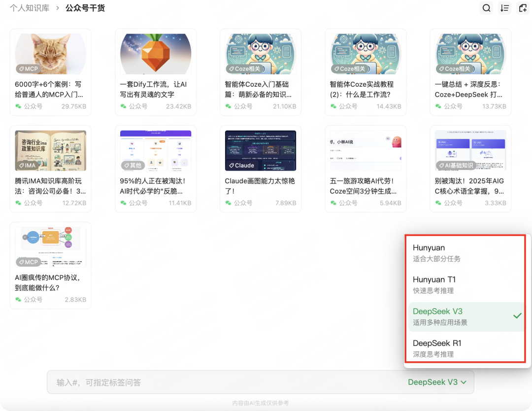The width and height of the screenshot is (532, 411).
Task: Click WeChat 公众号 icon on the 14.43KB card
Action: [x=333, y=106]
